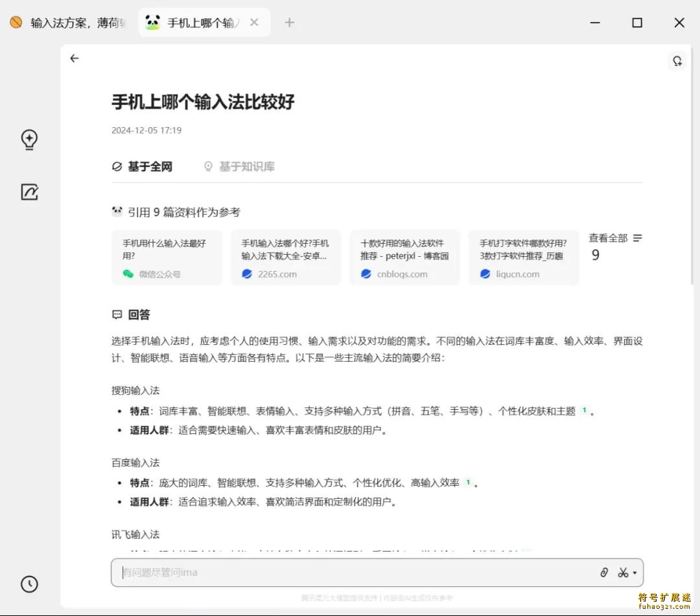Close the 手机上哪个输入法 tab
The width and height of the screenshot is (700, 616).
[x=254, y=23]
